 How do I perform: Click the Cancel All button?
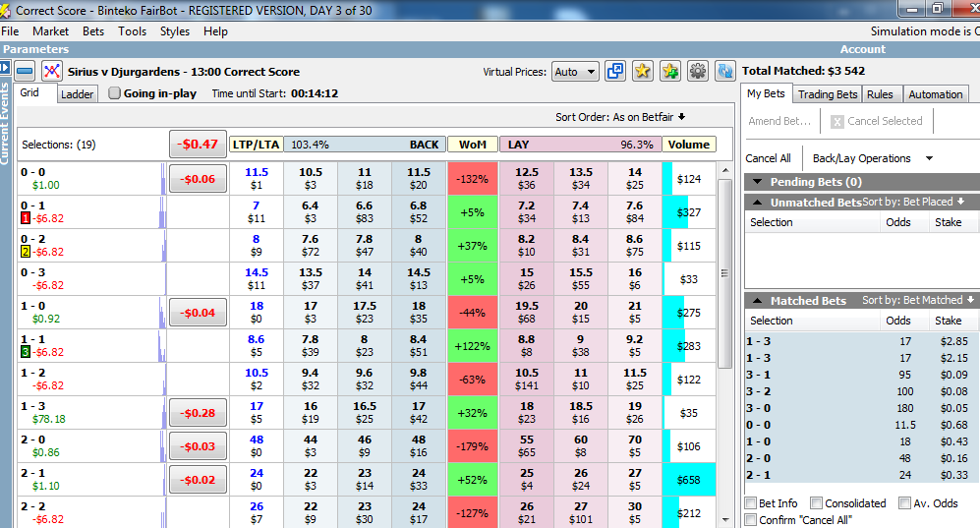pyautogui.click(x=768, y=158)
